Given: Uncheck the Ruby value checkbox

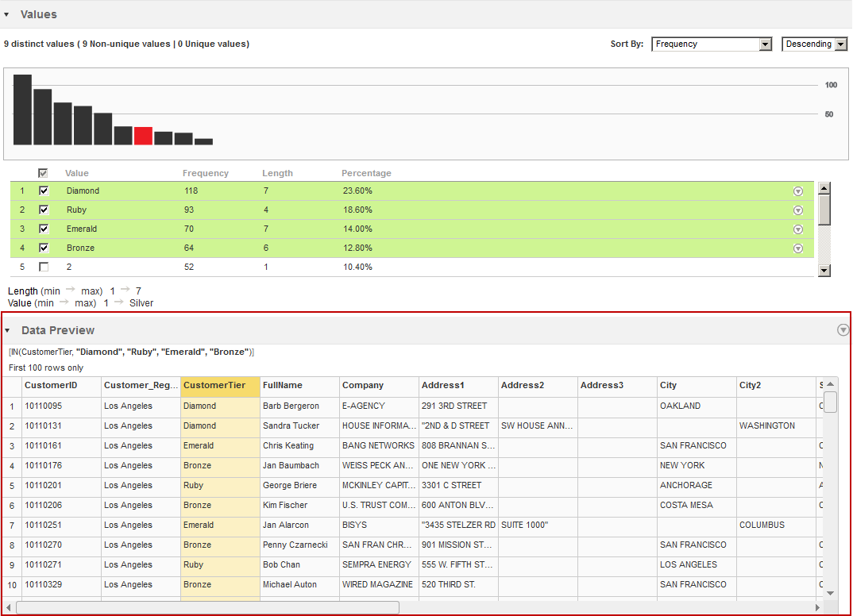Looking at the screenshot, I should (44, 210).
